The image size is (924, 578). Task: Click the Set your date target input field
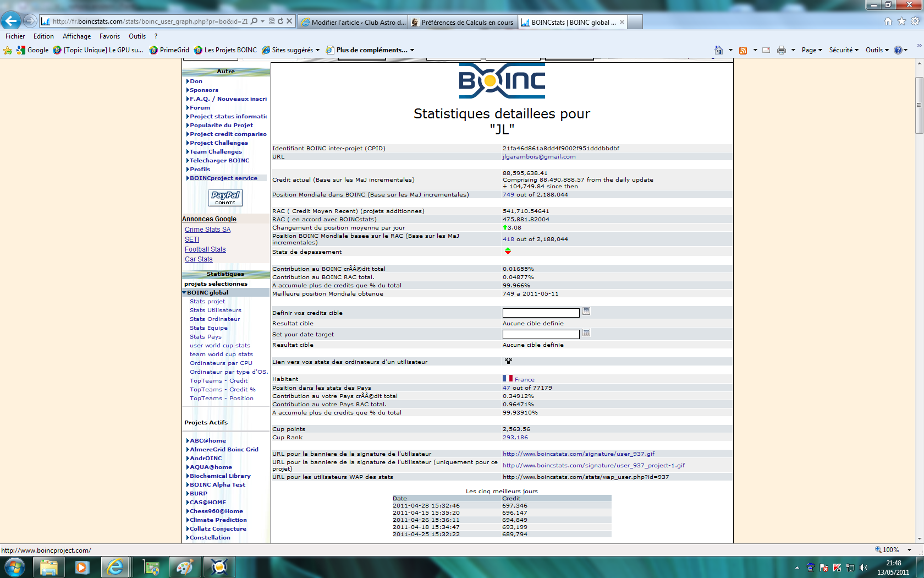pyautogui.click(x=541, y=335)
